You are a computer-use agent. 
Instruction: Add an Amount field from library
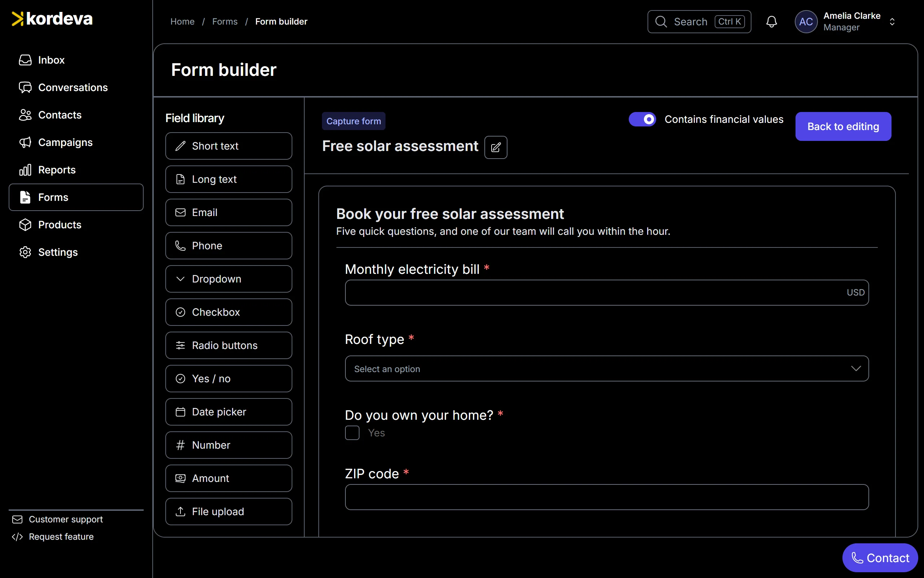[x=229, y=478]
